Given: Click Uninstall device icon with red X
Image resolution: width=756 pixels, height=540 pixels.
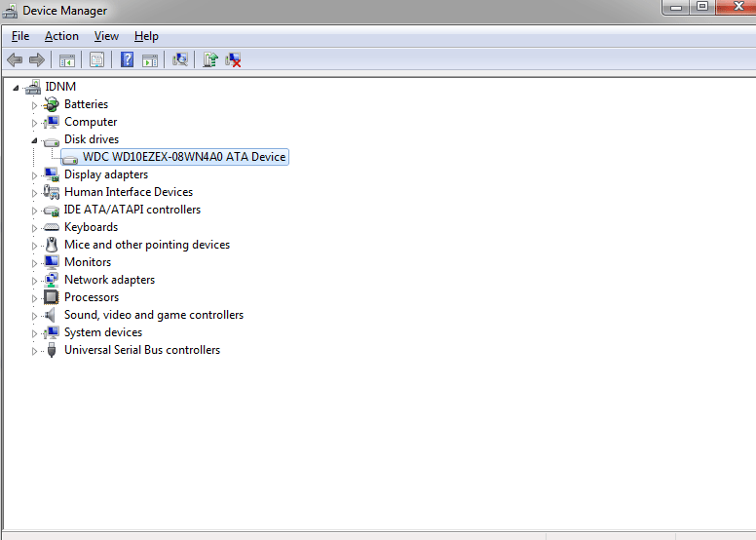Looking at the screenshot, I should pos(234,59).
